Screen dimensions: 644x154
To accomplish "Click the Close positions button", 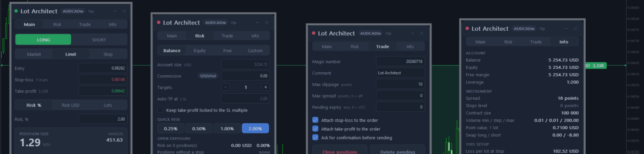I will tap(340, 150).
